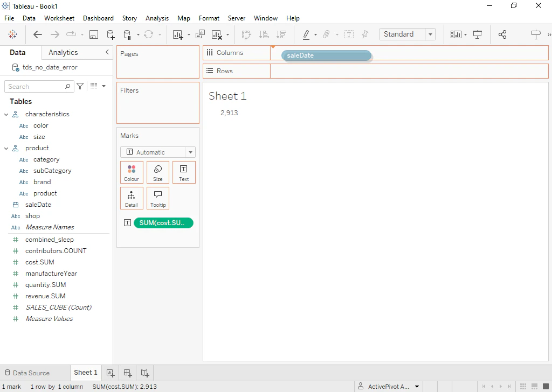Click the Presentation mode icon
This screenshot has width=552, height=392.
[x=478, y=34]
